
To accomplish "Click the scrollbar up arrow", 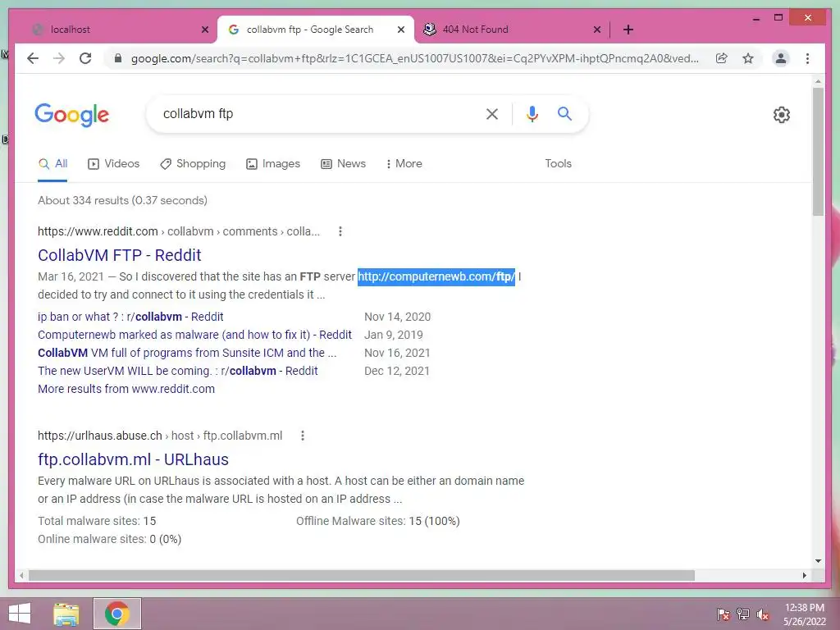I will pyautogui.click(x=818, y=81).
